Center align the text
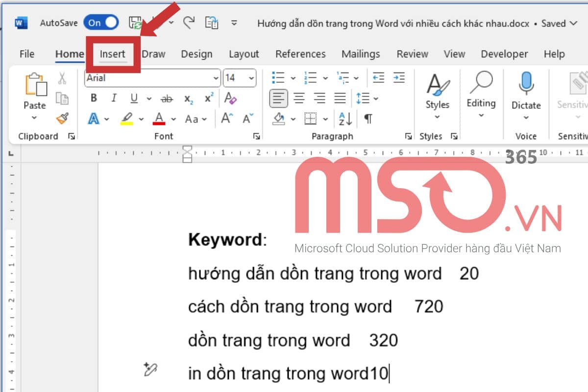Screen dimensions: 588x392 [x=299, y=98]
